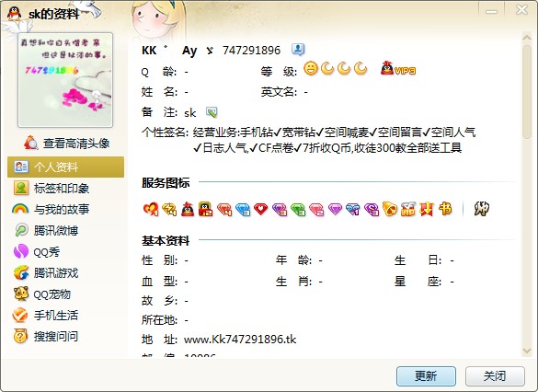The width and height of the screenshot is (538, 392).
Task: Click the profile avatar picture
Action: tap(65, 80)
